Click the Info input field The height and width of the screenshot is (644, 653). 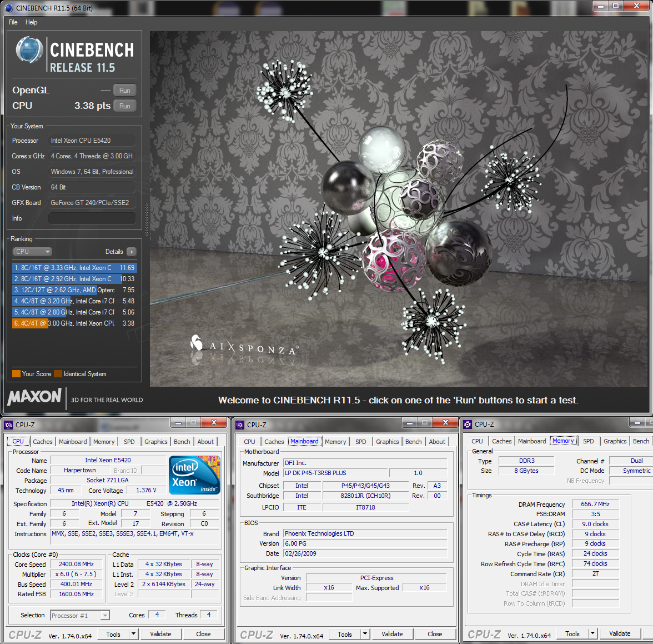tap(92, 218)
